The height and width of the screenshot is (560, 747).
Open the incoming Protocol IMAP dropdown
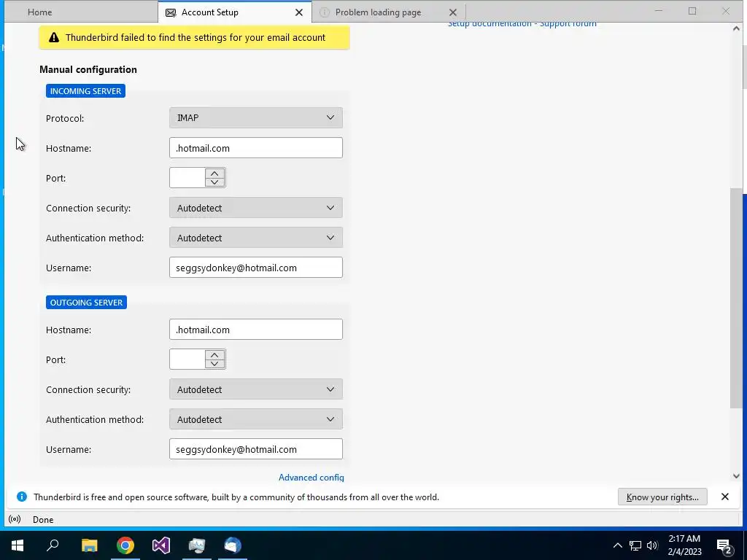(x=256, y=117)
